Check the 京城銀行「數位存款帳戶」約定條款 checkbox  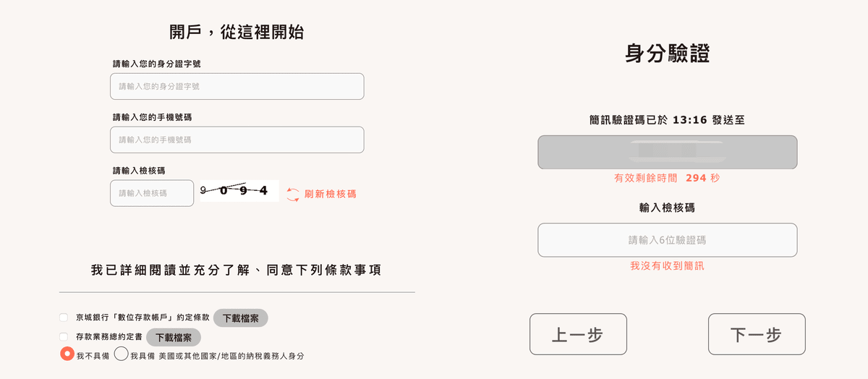point(64,318)
